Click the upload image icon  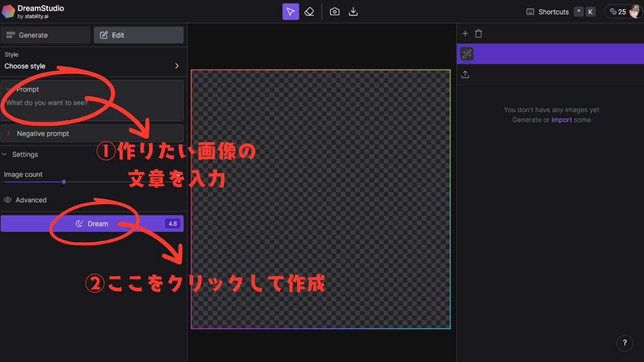coord(465,74)
